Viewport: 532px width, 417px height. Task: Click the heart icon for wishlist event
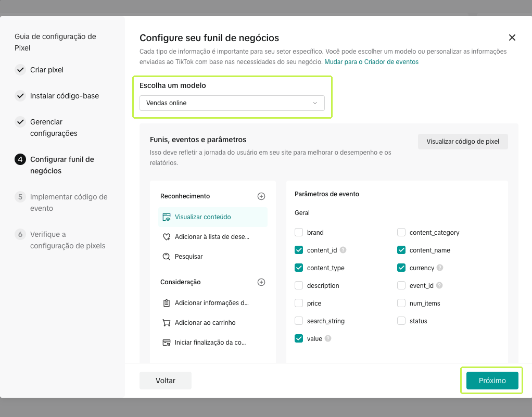(x=166, y=237)
